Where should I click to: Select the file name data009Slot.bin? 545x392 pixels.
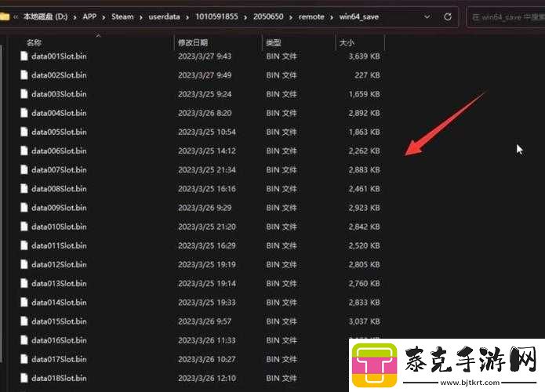point(59,208)
